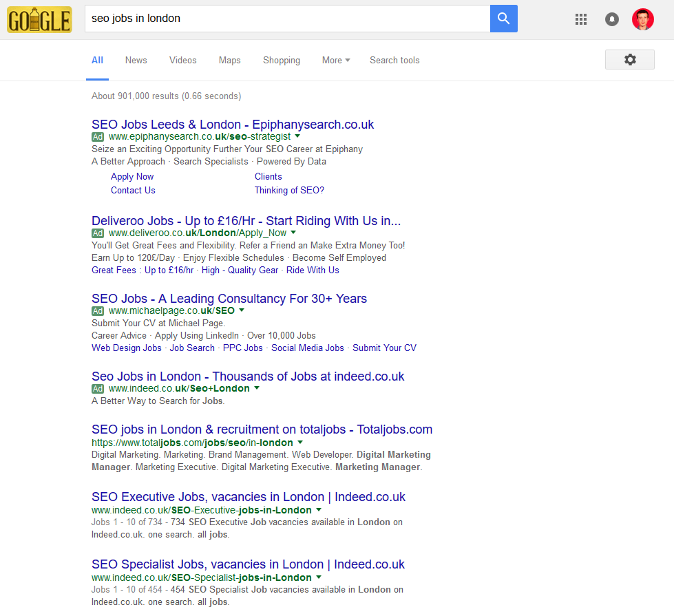Viewport: 674px width, 616px height.
Task: Open Seo Jobs in London indeed ad
Action: tap(248, 376)
